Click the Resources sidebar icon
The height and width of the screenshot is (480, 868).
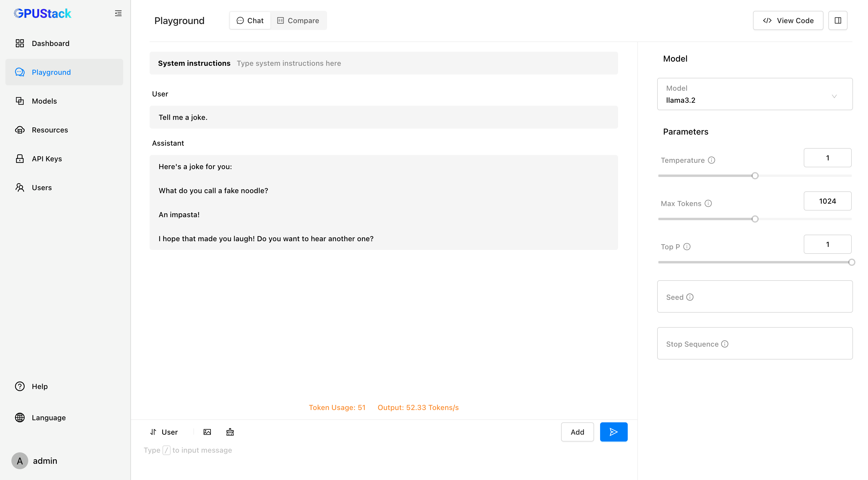[20, 129]
